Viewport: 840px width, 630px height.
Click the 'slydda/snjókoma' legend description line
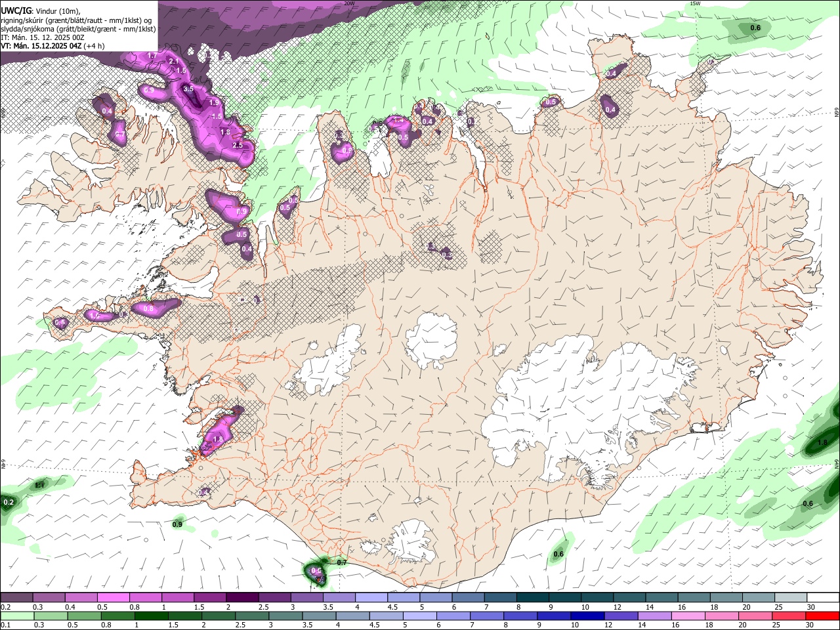[78, 29]
